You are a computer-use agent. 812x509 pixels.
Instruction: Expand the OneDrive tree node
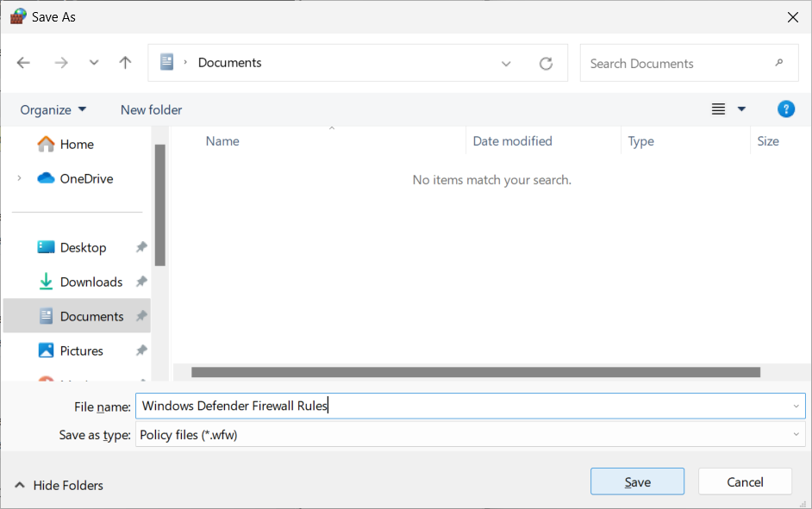click(x=19, y=178)
